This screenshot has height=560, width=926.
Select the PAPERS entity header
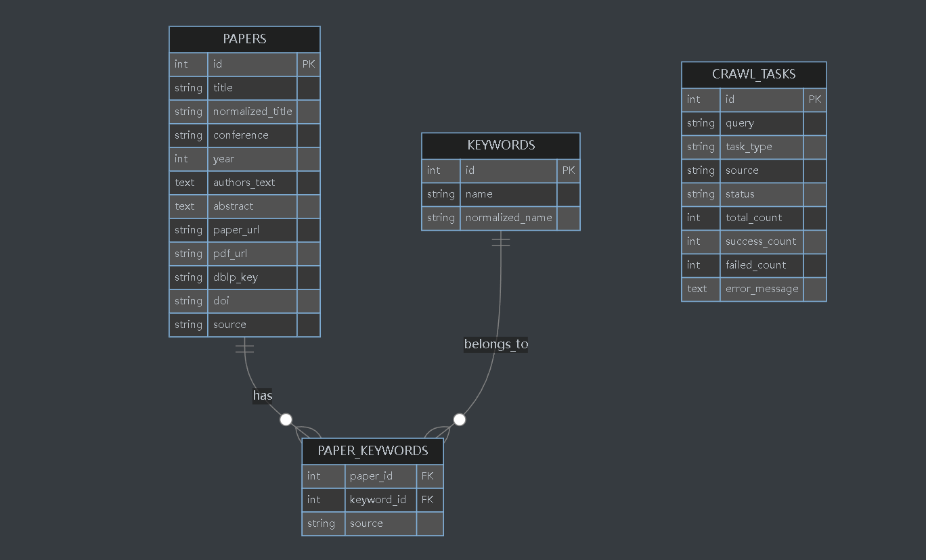point(244,39)
